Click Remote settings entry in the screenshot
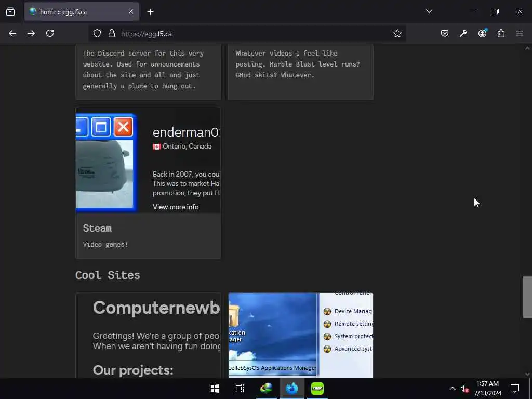 tap(348, 324)
